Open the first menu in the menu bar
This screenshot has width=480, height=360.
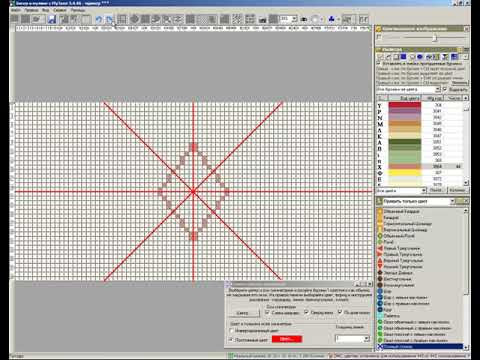coord(16,10)
